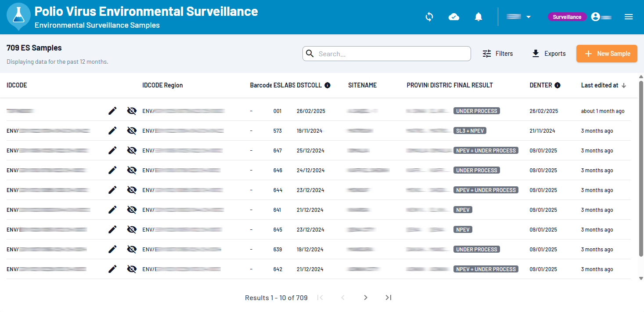Open the Exports menu
This screenshot has height=312, width=644.
[549, 54]
